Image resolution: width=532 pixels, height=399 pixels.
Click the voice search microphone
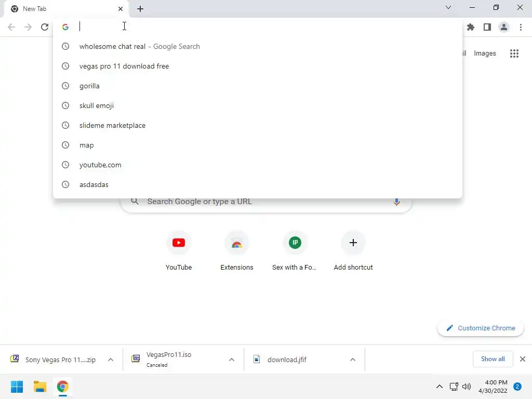396,202
